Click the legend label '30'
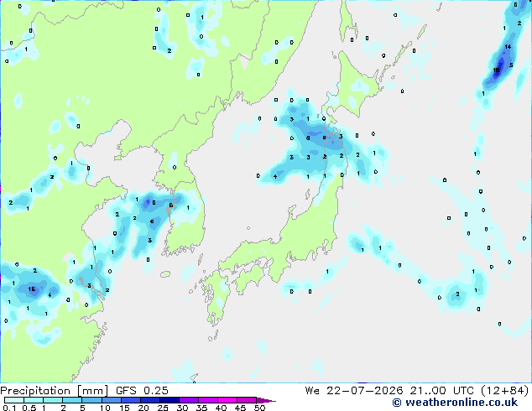Image resolution: width=532 pixels, height=411 pixels. coord(182,408)
